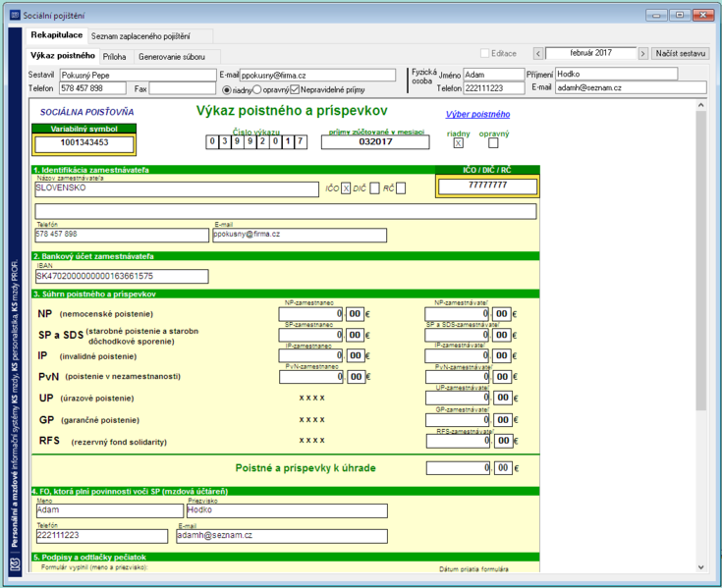722x588 pixels.
Task: Click scrollbar down arrow in form
Action: click(700, 567)
